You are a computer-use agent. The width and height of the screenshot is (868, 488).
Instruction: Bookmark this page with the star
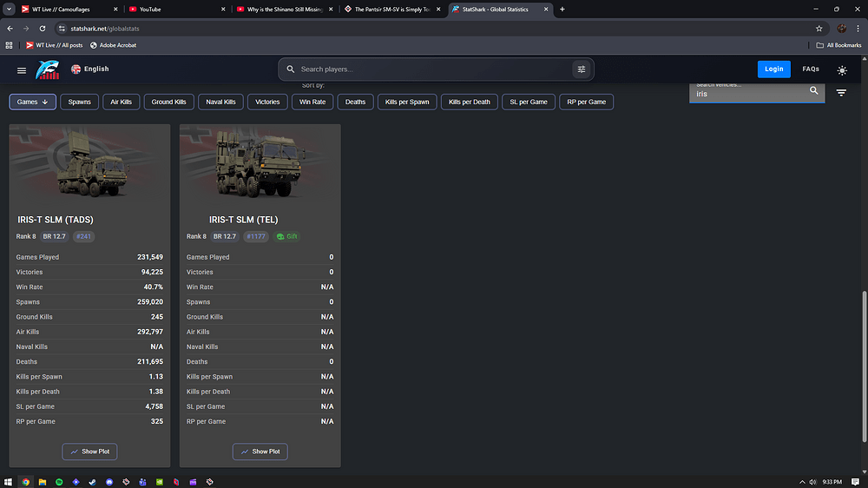tap(819, 29)
